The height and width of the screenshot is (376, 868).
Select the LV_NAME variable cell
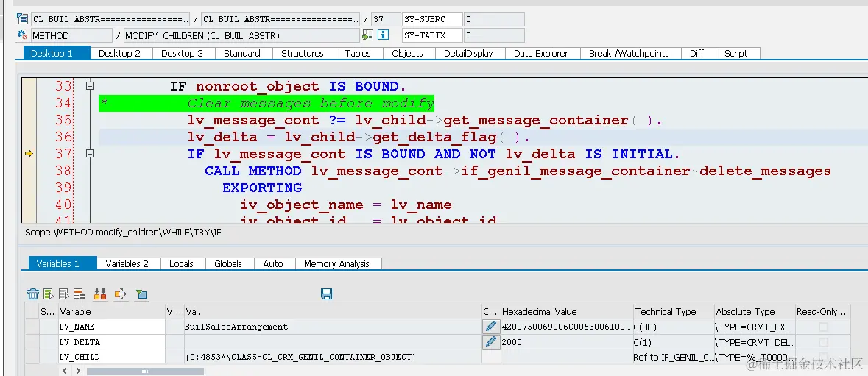coord(112,327)
